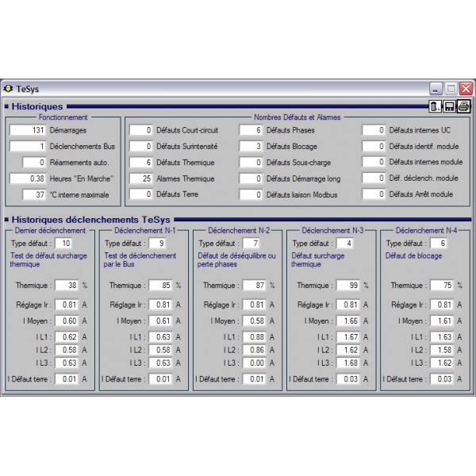Image resolution: width=476 pixels, height=476 pixels.
Task: Click I Moyen 1.66 field in N-3
Action: pos(348,321)
